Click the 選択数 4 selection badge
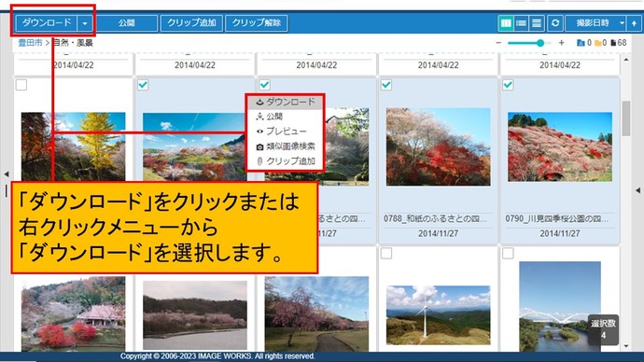 pyautogui.click(x=603, y=329)
